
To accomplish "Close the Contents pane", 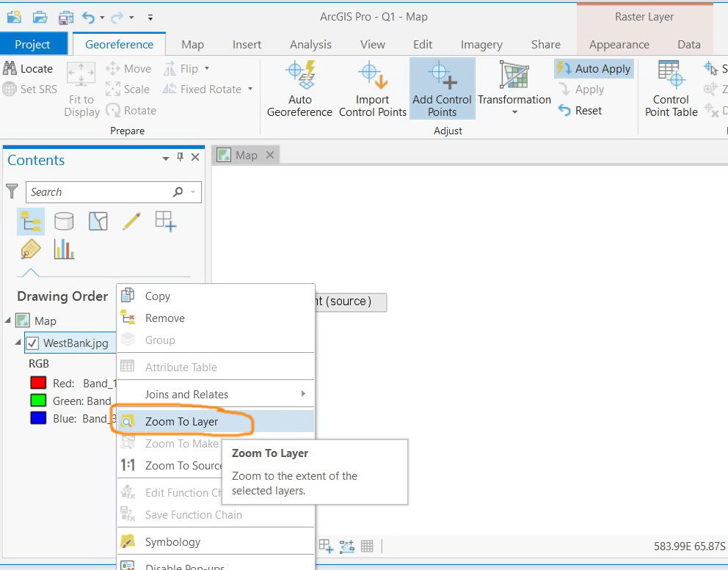I will 195,157.
